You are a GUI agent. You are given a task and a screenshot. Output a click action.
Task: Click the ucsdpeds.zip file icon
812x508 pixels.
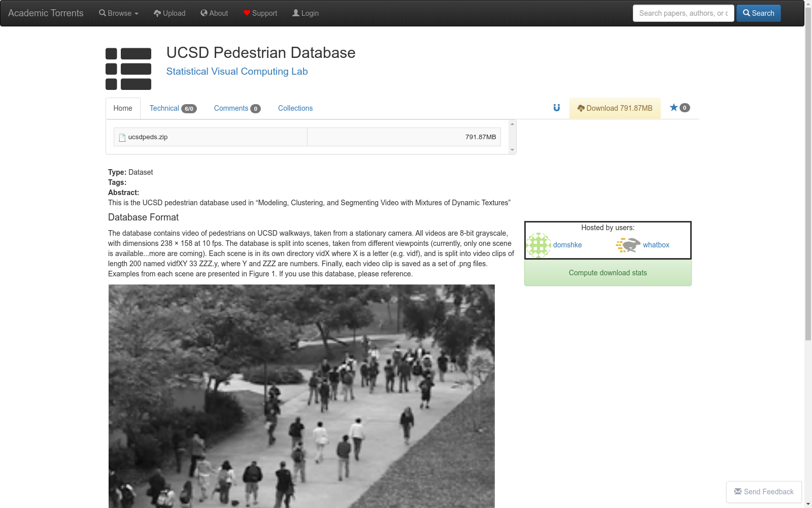click(122, 138)
